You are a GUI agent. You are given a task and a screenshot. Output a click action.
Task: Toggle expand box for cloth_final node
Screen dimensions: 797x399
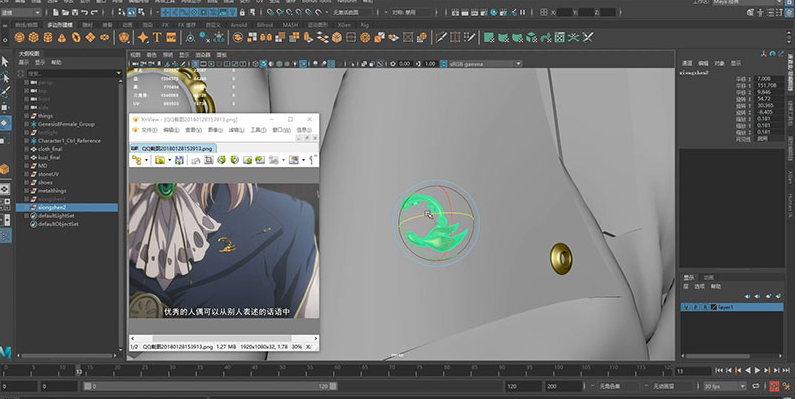pos(26,149)
